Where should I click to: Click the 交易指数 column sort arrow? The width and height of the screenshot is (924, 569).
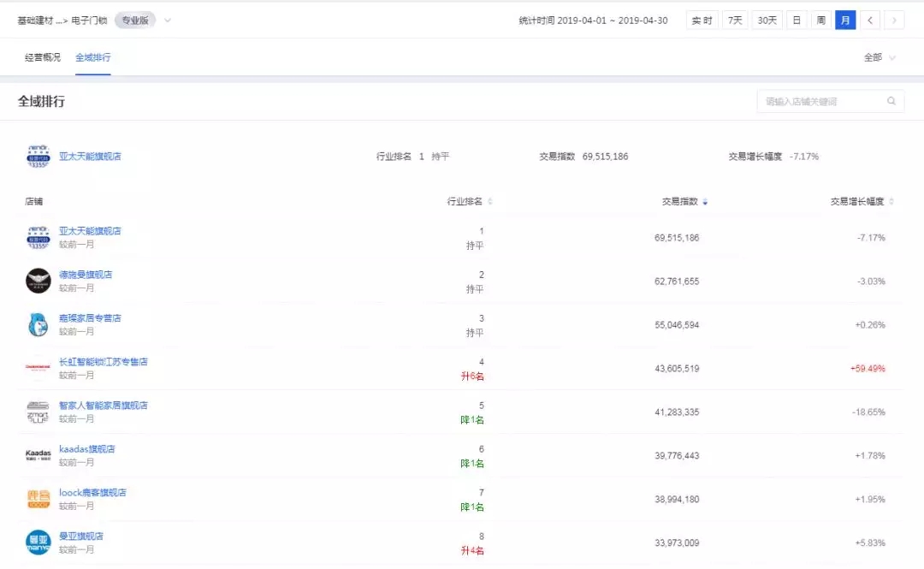point(704,201)
